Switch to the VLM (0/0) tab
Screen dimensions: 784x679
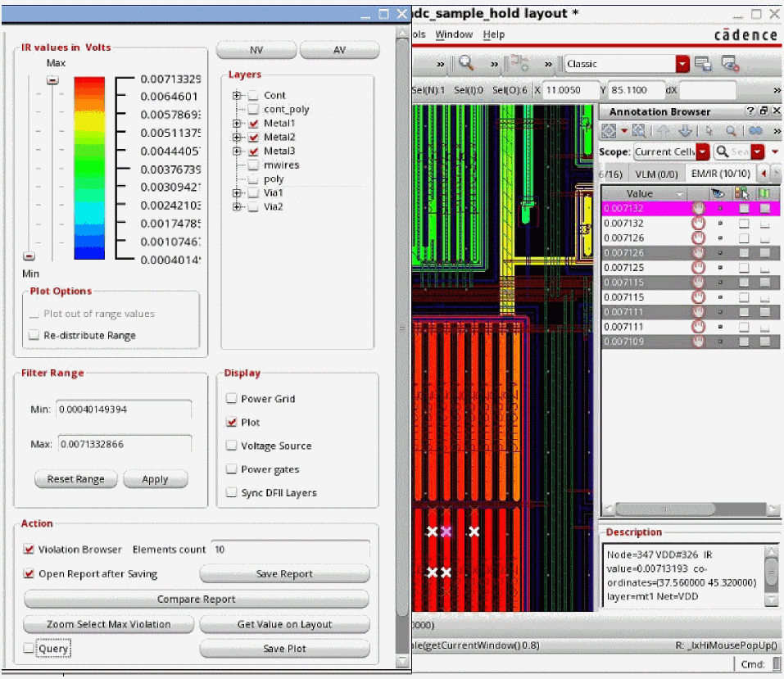click(x=656, y=174)
